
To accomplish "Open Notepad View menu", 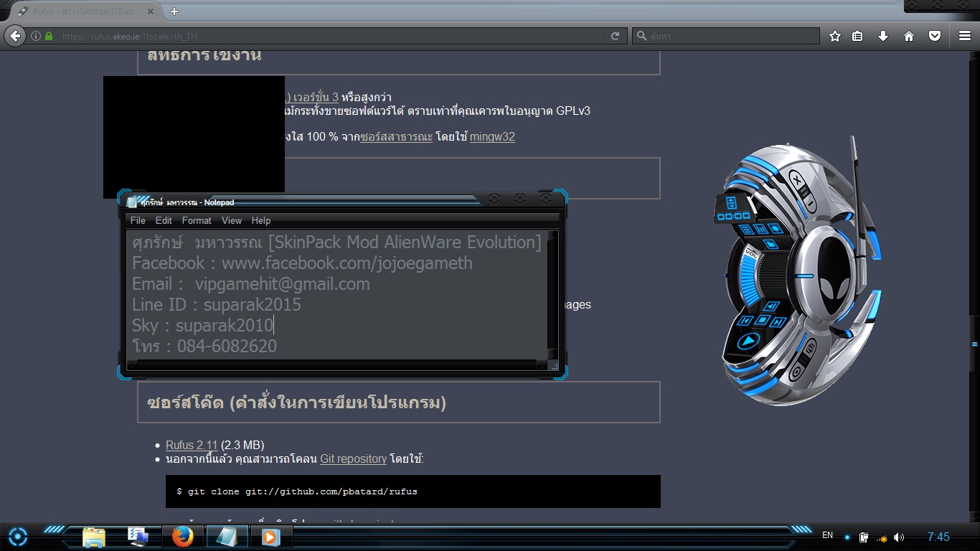I will [232, 220].
